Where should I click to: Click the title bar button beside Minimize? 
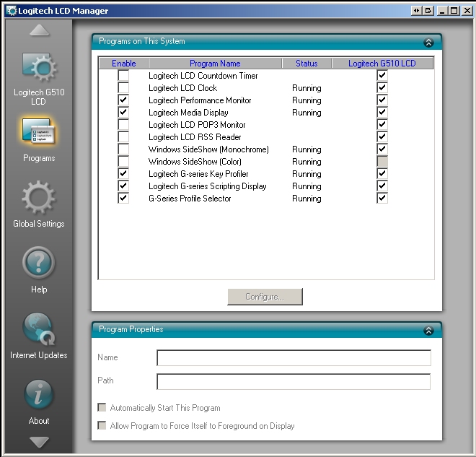click(428, 11)
